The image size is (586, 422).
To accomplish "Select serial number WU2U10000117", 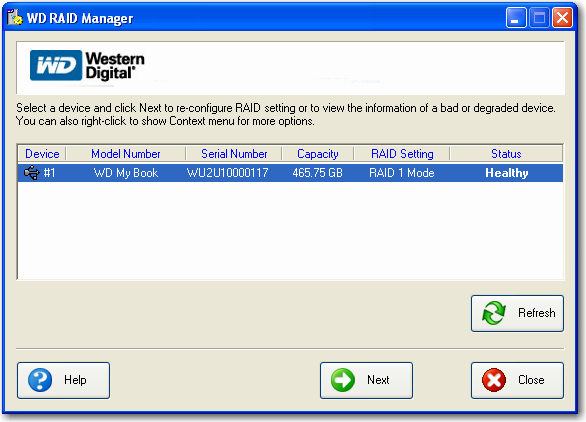I will (228, 173).
